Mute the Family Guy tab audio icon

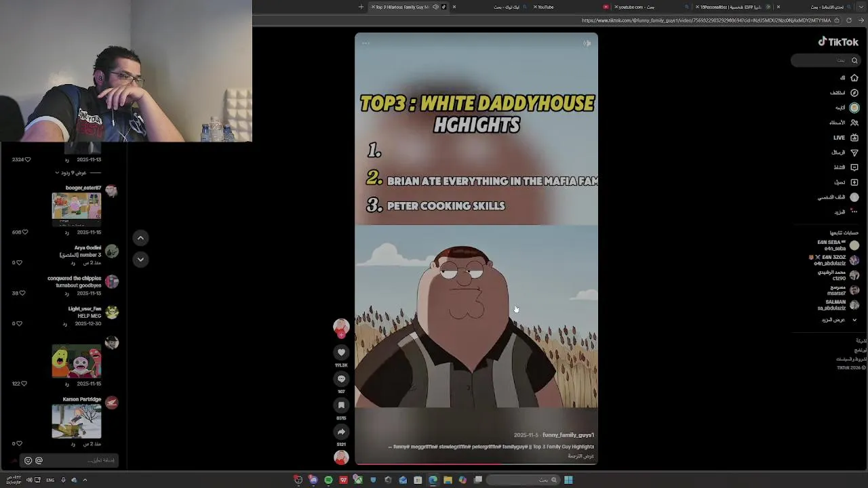point(435,7)
